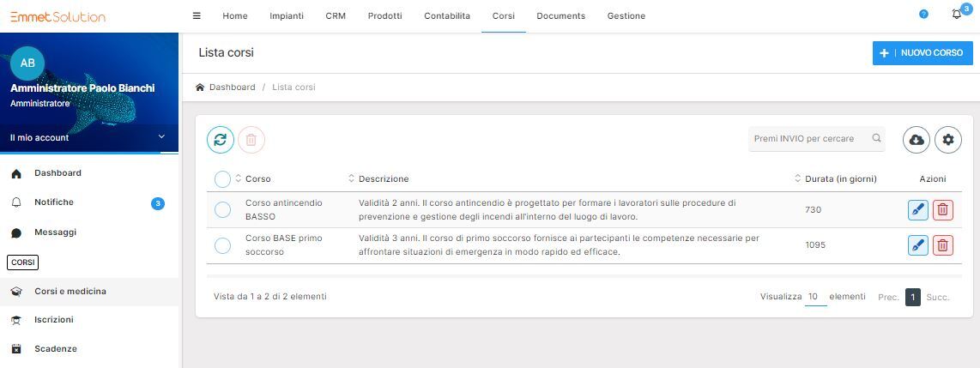Viewport: 980px width, 368px height.
Task: Open the Contabilita menu
Action: pos(446,15)
